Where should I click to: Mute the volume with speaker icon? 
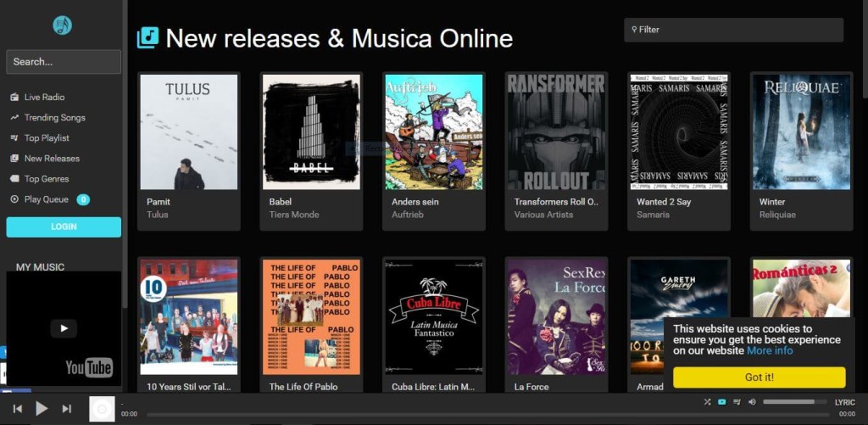(x=752, y=402)
